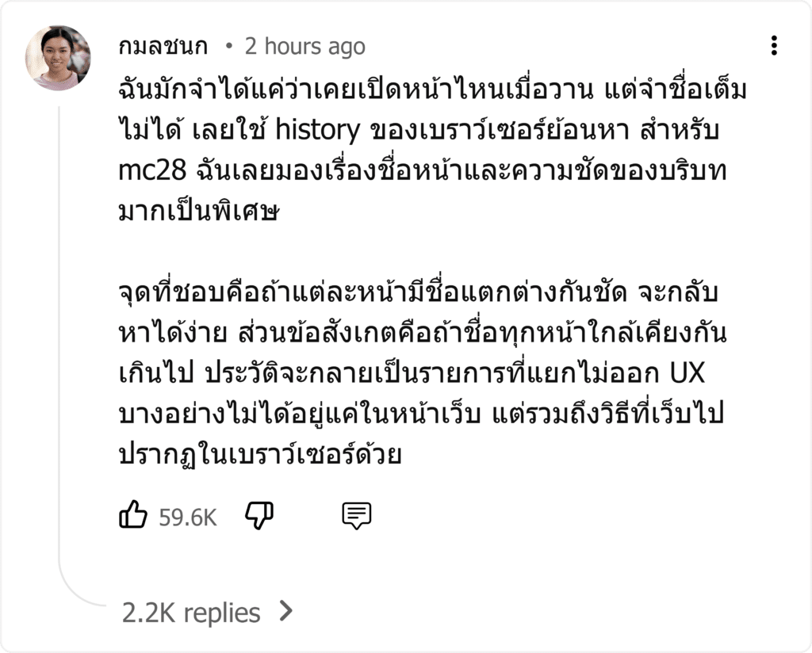Like the comment with thumbs-up icon

133,515
